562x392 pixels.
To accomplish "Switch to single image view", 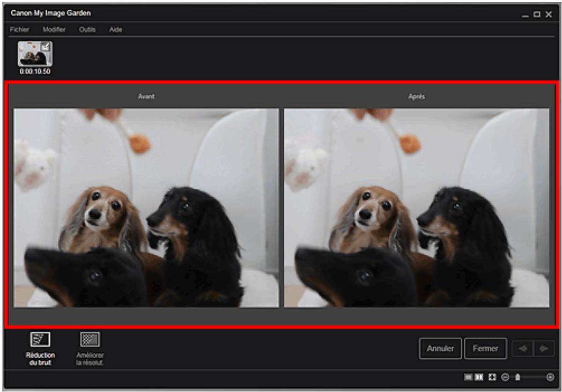I will (468, 378).
